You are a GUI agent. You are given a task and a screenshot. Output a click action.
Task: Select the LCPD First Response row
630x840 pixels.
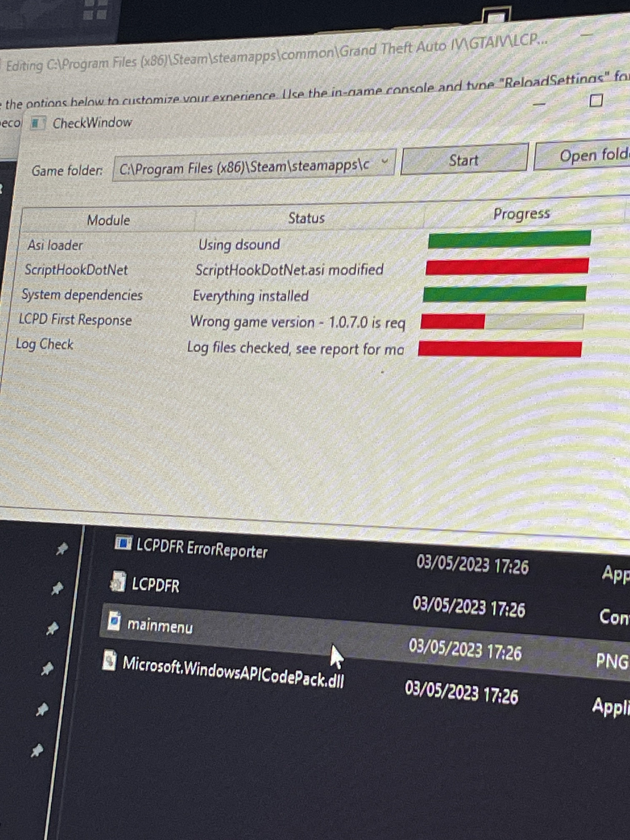coord(75,320)
